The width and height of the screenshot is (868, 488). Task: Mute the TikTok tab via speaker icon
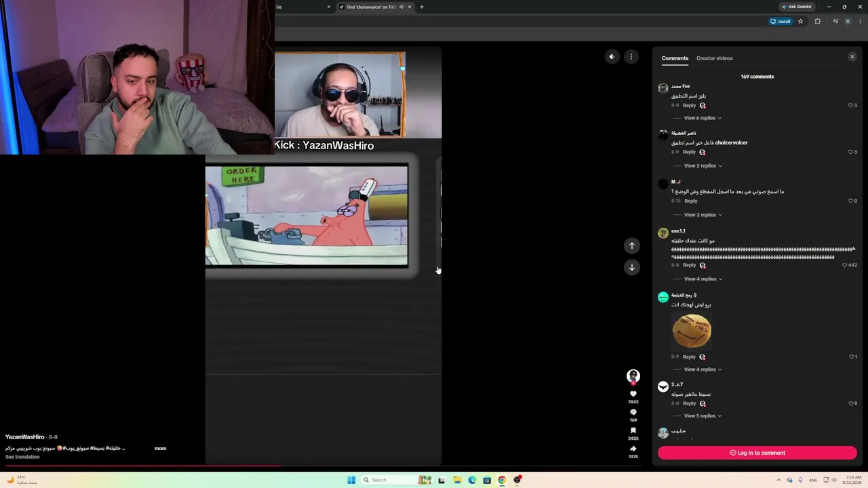401,7
